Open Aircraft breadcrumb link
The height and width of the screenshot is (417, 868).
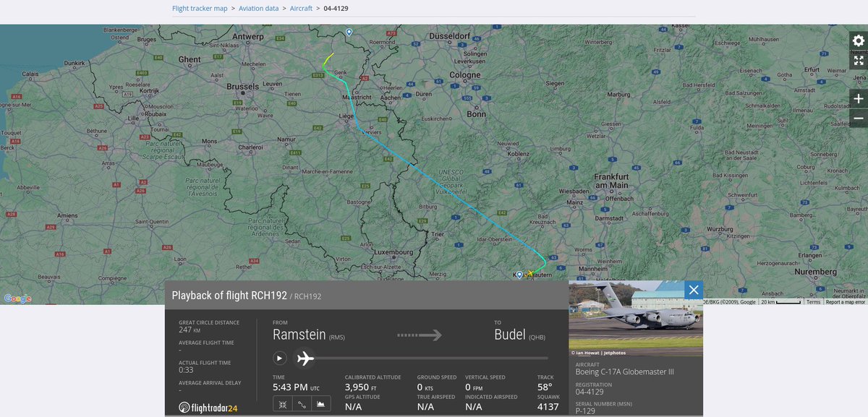click(301, 8)
